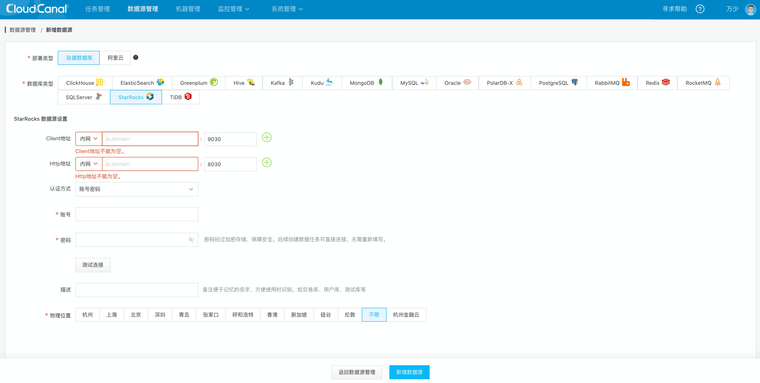Open 万少 user menu
The width and height of the screenshot is (760, 383).
pyautogui.click(x=732, y=9)
